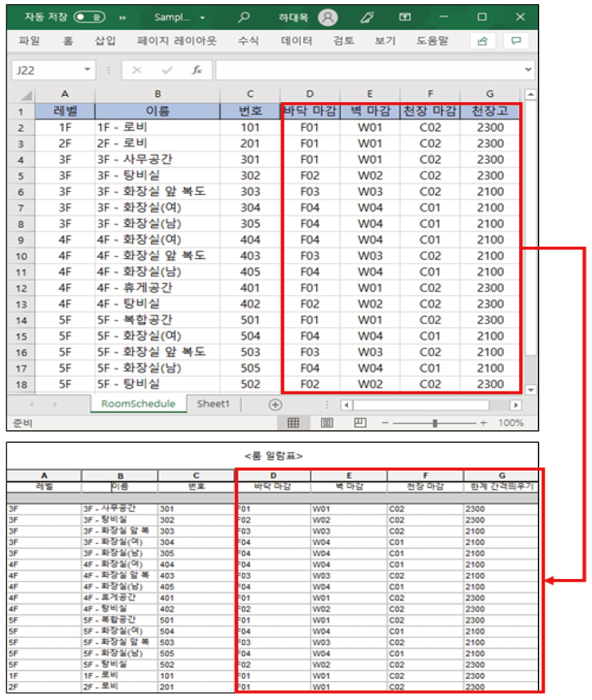Add a new sheet with plus icon
592x700 pixels.
tap(275, 405)
